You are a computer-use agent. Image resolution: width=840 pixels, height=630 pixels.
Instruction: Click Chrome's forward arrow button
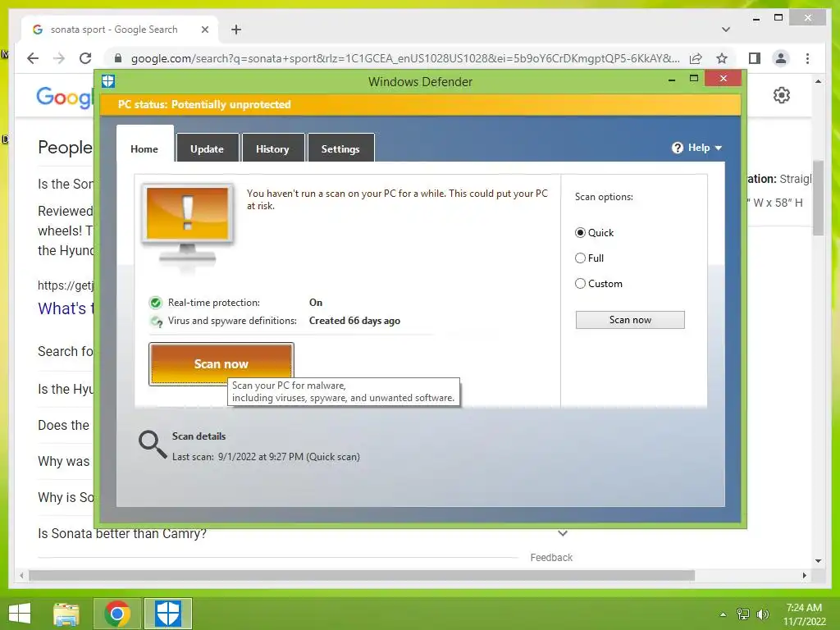[x=59, y=58]
